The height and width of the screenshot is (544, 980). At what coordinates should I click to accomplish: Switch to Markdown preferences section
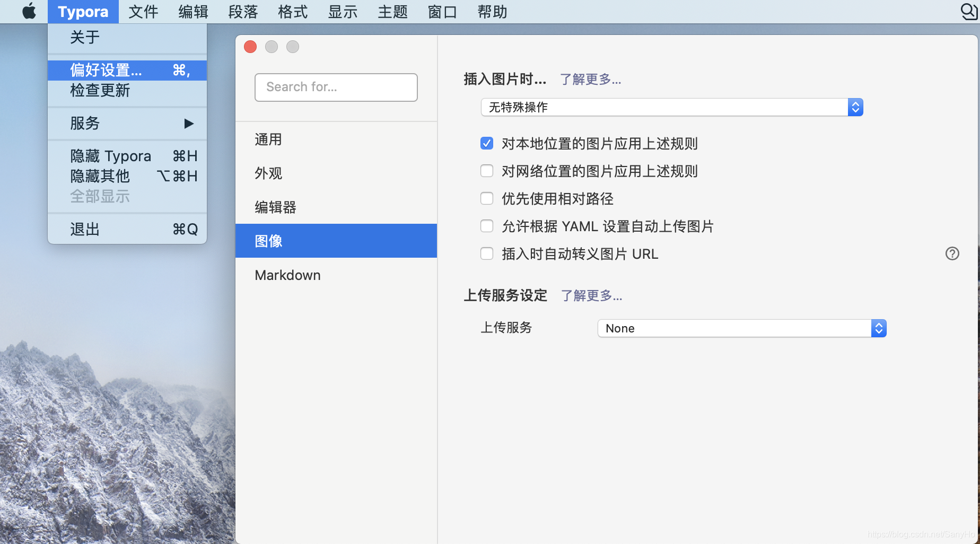point(336,275)
